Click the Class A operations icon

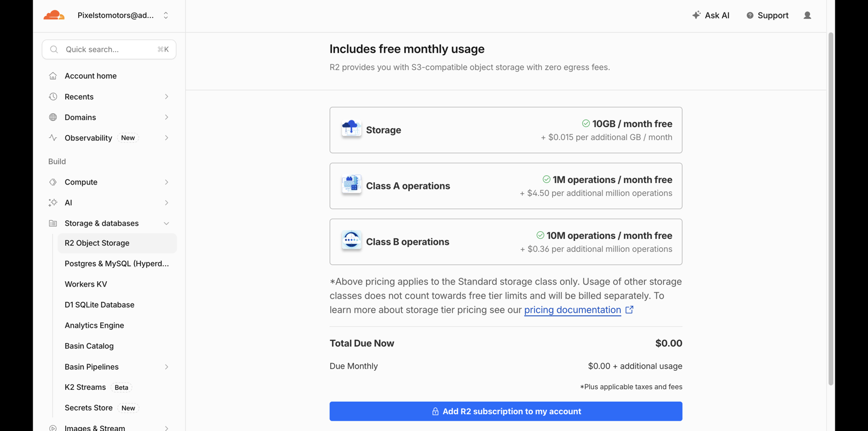351,185
